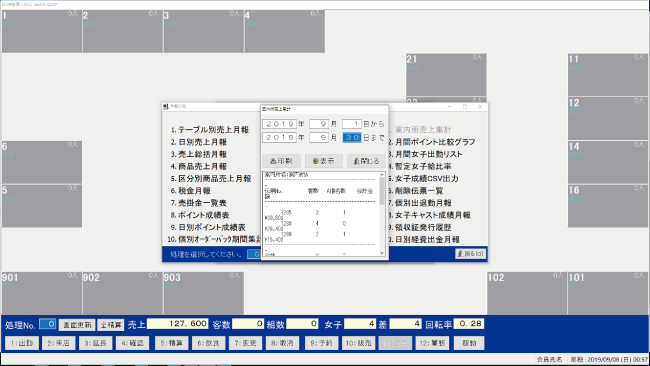
Task: Select 売掛金一覧表 menu item
Action: point(199,203)
